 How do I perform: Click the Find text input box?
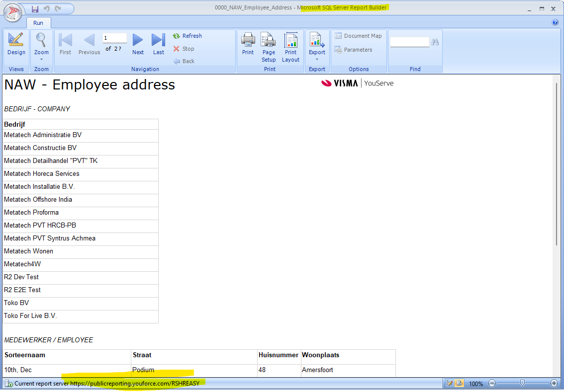(409, 42)
